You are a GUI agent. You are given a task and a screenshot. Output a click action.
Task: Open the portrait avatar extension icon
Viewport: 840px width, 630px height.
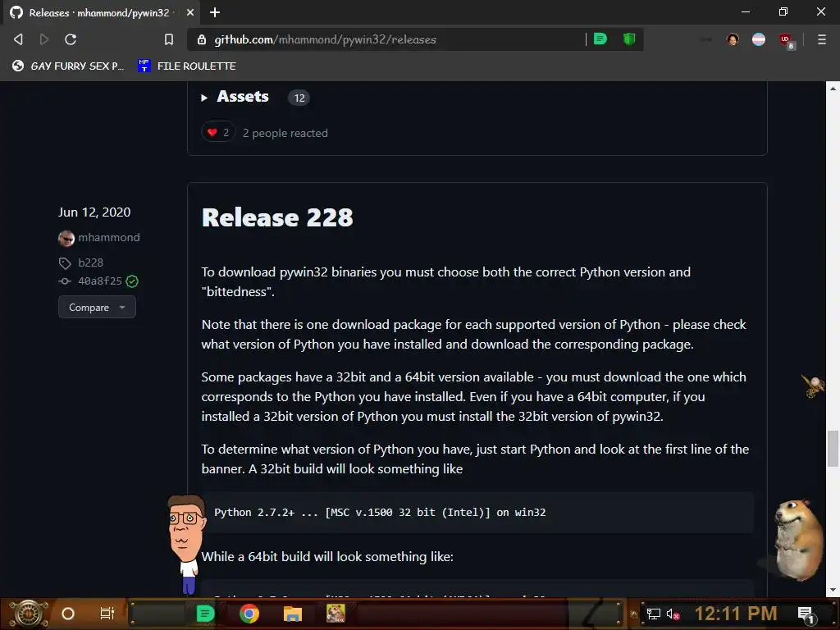pyautogui.click(x=733, y=39)
